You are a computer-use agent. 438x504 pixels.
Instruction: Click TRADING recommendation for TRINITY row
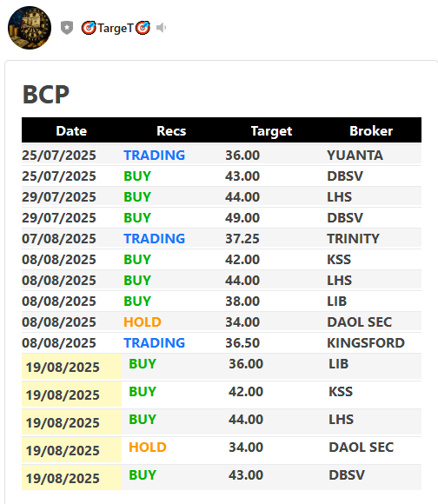point(155,238)
